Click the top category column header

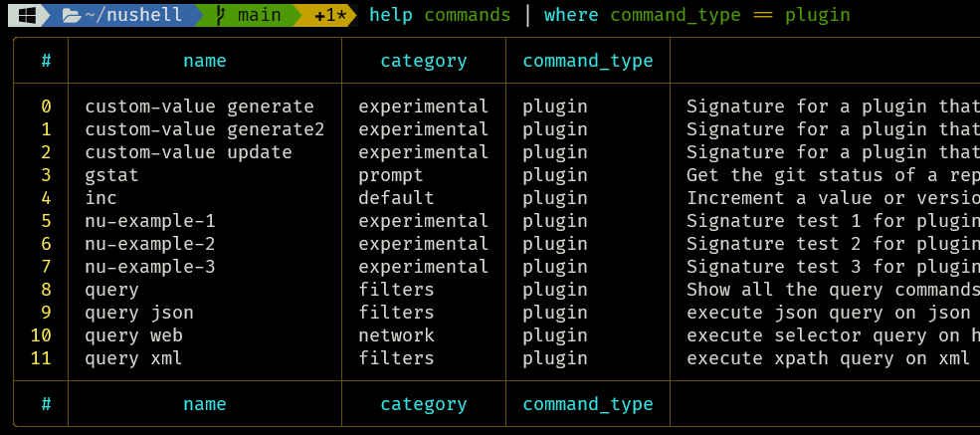coord(424,61)
